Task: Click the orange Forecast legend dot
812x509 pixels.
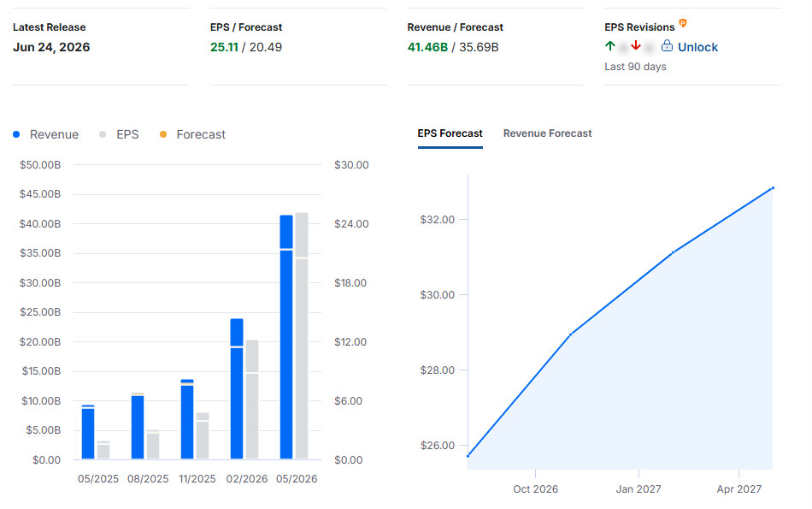Action: point(163,135)
